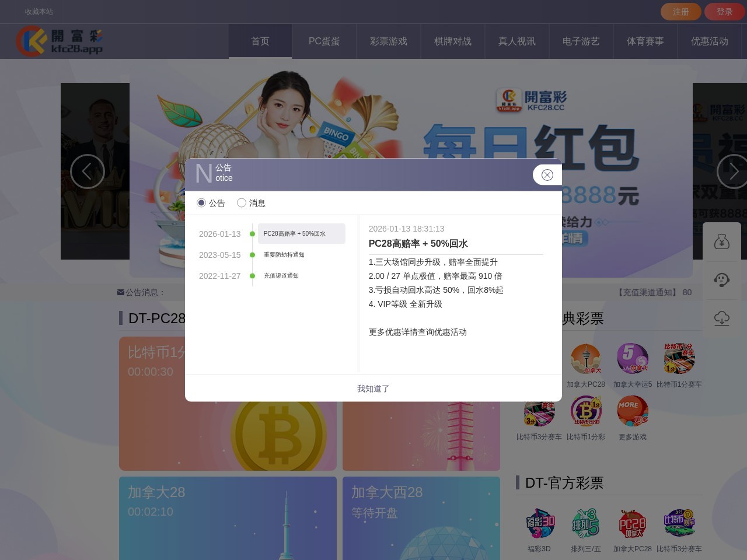The image size is (747, 560).
Task: Click the 我知道了 confirm button
Action: pos(373,388)
